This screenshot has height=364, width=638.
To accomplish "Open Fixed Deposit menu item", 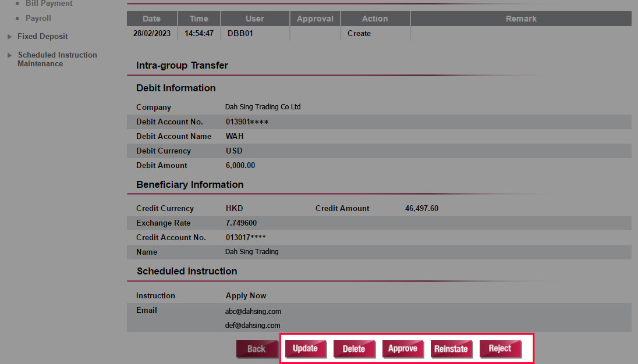I will pos(42,36).
